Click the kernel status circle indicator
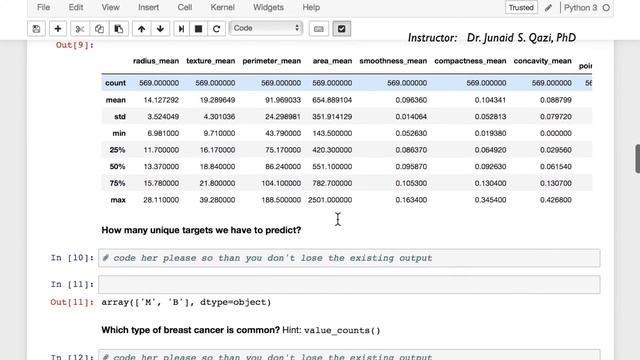The width and height of the screenshot is (640, 360). coord(606,8)
